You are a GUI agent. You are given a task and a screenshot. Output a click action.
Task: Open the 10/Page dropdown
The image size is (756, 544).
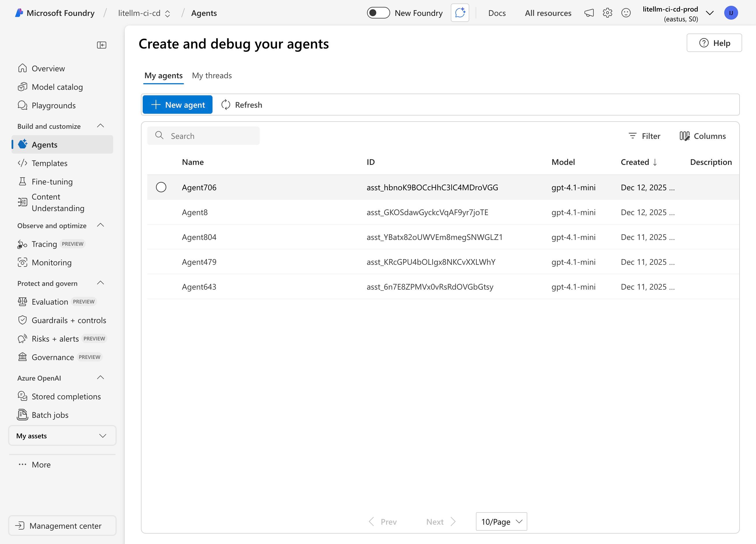[501, 522]
